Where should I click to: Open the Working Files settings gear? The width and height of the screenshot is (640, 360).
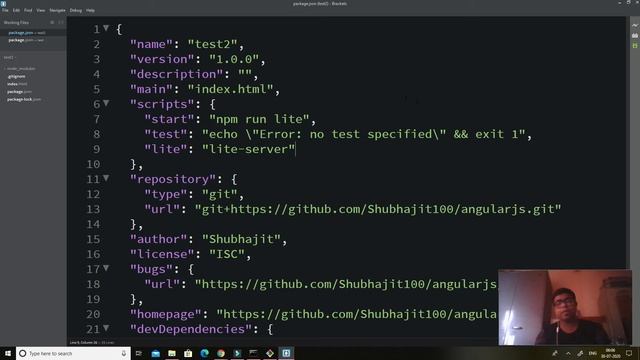[x=52, y=22]
